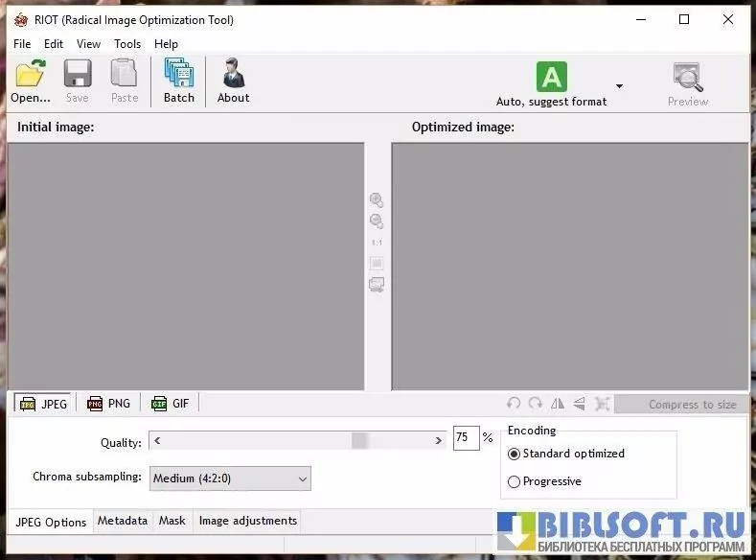Screen dimensions: 756x560
Task: Select Standard optimized encoding
Action: [x=515, y=454]
